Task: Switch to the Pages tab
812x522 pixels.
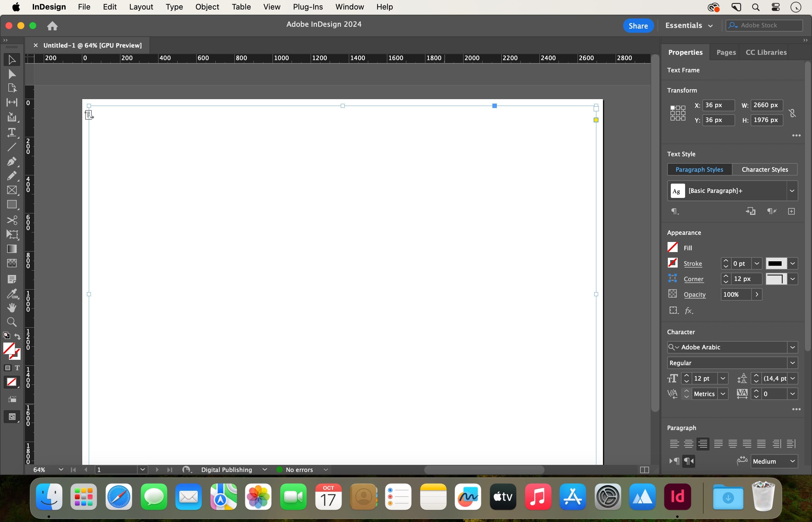Action: [x=726, y=52]
